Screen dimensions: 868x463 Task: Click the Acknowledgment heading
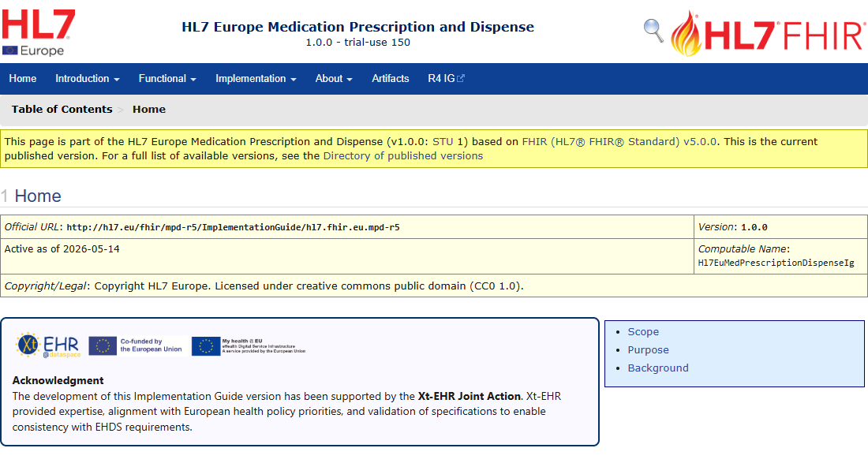point(58,381)
